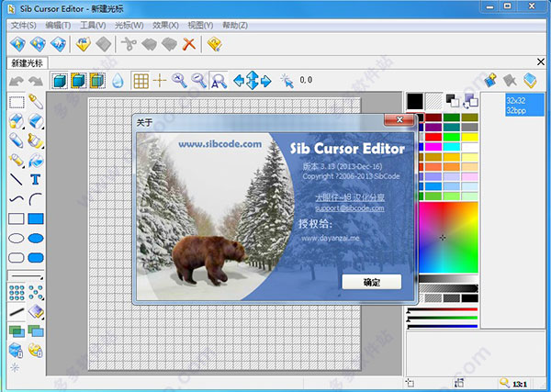
Task: Select the curve line tool
Action: pyautogui.click(x=17, y=199)
